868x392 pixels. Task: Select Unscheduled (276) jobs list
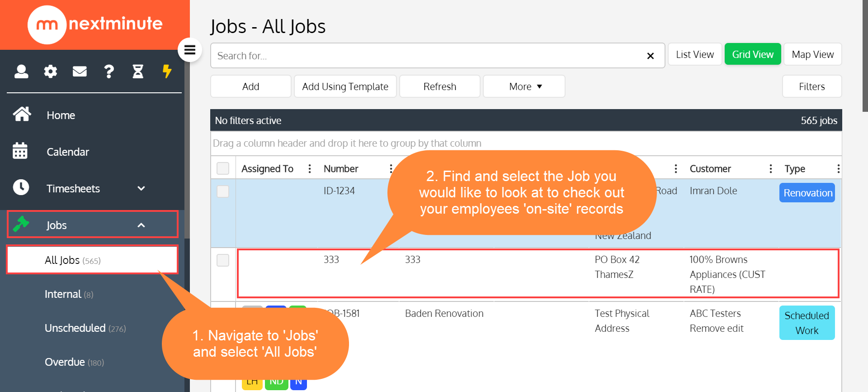pyautogui.click(x=85, y=328)
